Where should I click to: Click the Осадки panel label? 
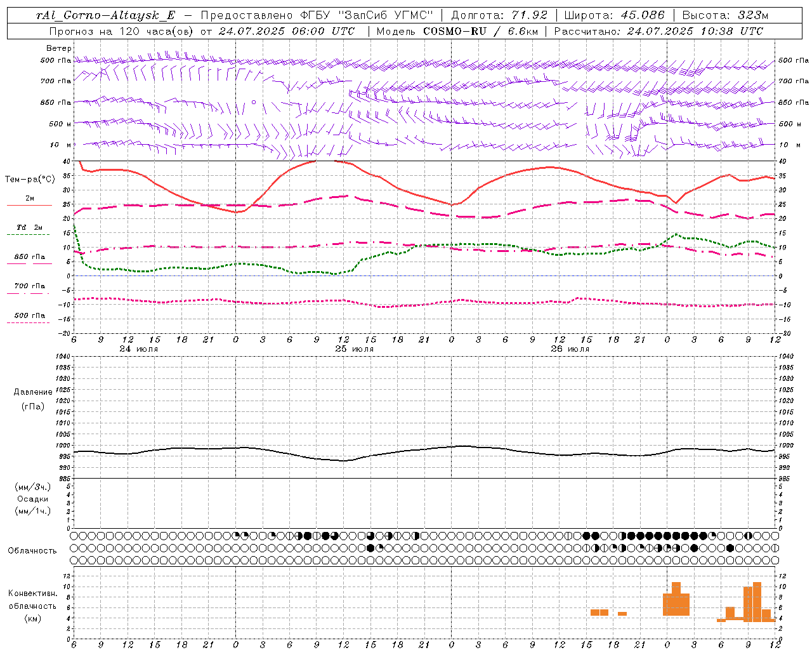(x=33, y=499)
